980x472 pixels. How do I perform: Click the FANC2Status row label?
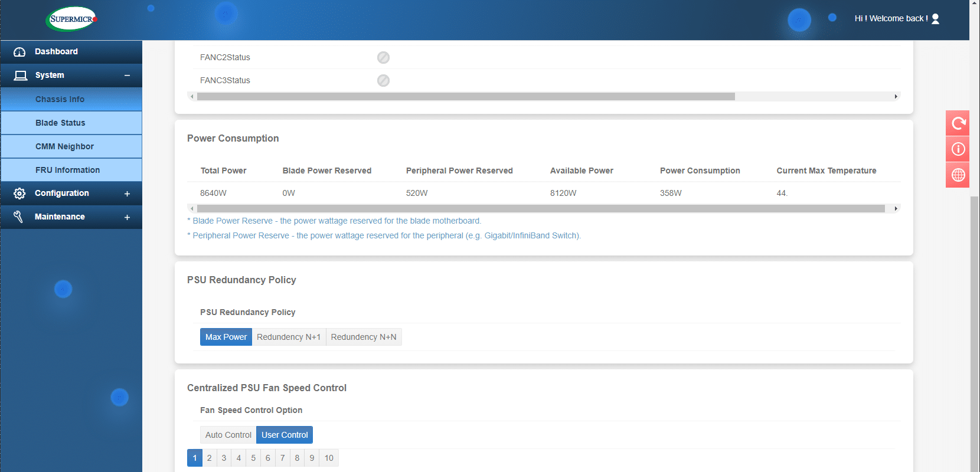click(x=225, y=57)
